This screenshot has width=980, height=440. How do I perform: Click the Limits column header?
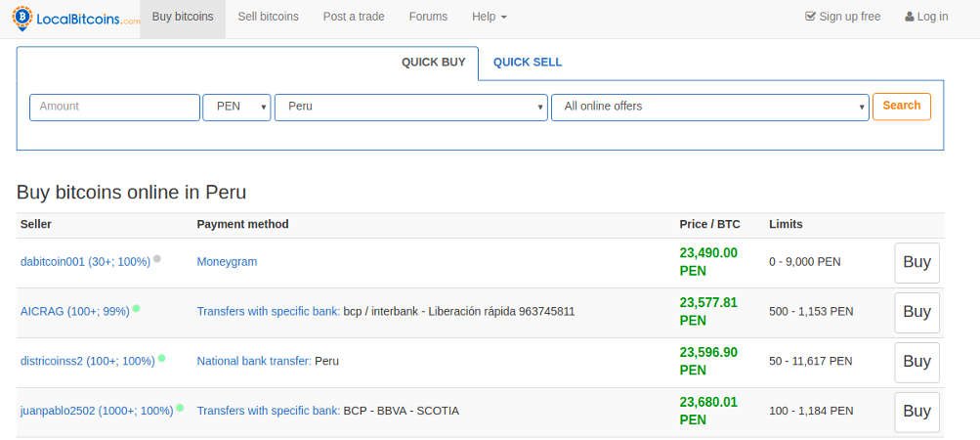coord(787,224)
